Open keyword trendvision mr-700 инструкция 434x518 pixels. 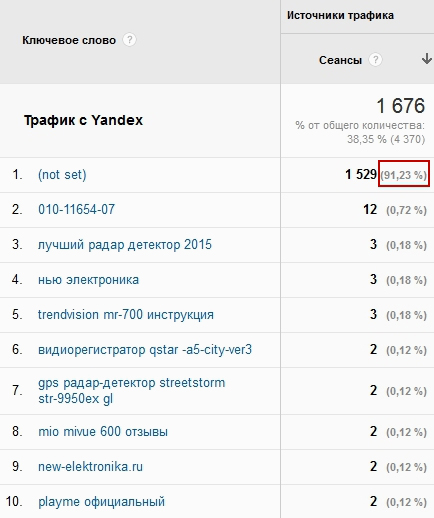pyautogui.click(x=126, y=314)
